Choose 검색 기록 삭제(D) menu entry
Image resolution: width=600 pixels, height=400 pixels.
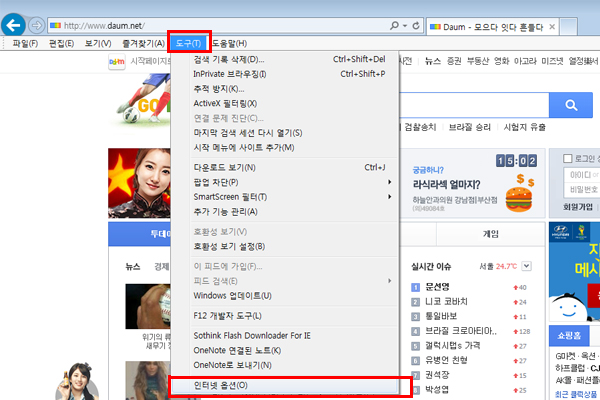pos(285,59)
